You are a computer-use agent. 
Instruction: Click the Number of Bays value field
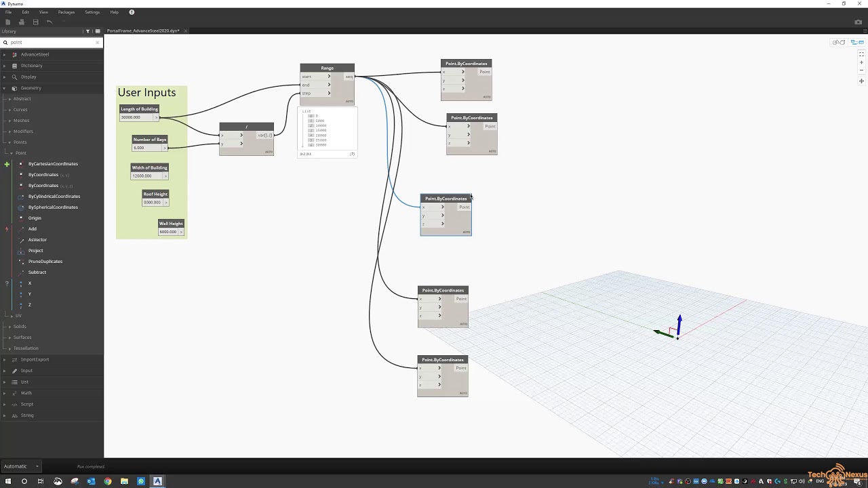[x=147, y=148]
